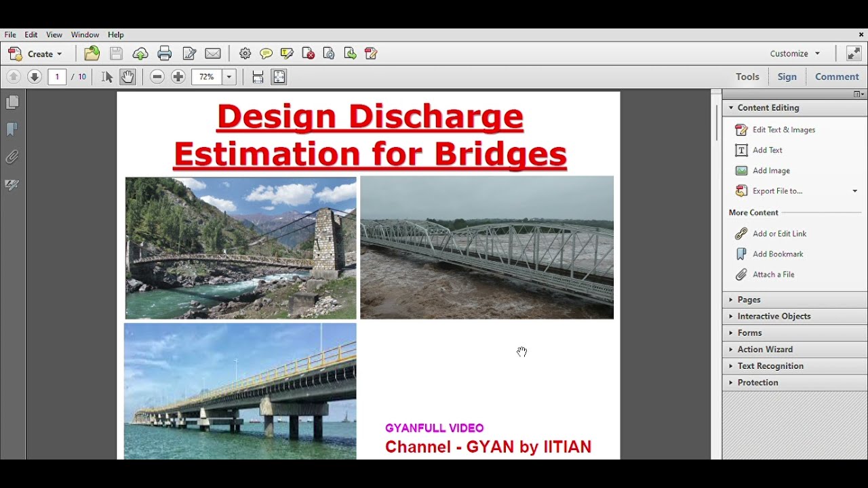Expand the Pages section
Viewport: 868px width, 488px height.
[795, 300]
